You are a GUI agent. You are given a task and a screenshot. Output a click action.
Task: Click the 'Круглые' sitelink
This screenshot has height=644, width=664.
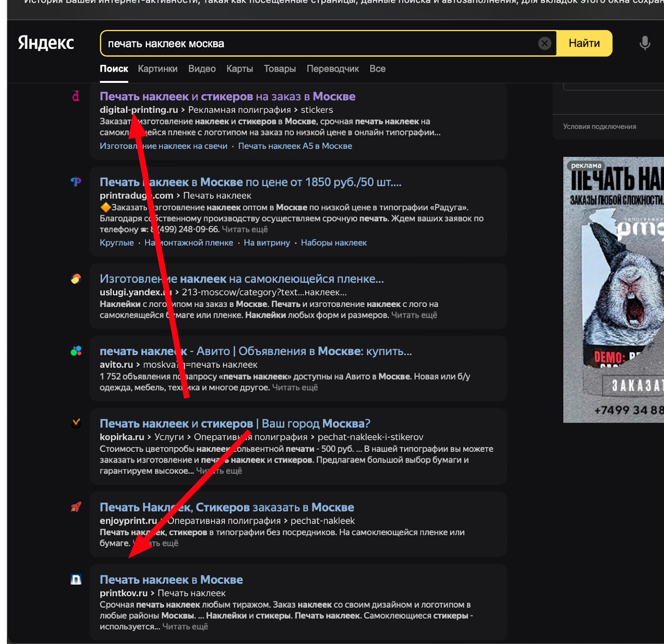[117, 243]
